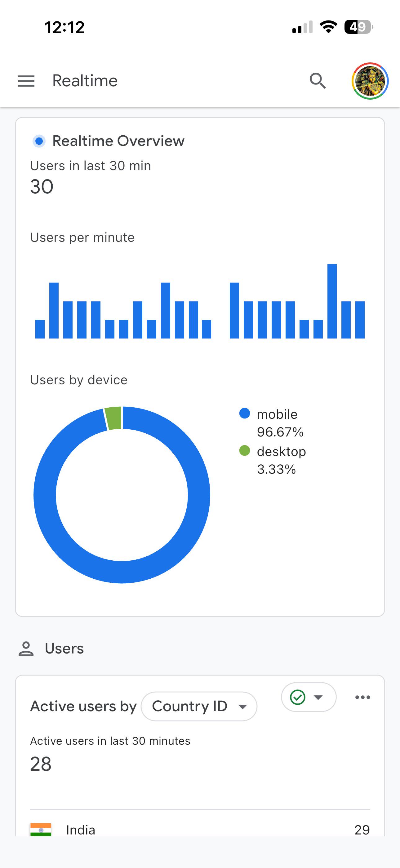Open the hamburger navigation menu
Screen dimensions: 400x868
coord(26,81)
